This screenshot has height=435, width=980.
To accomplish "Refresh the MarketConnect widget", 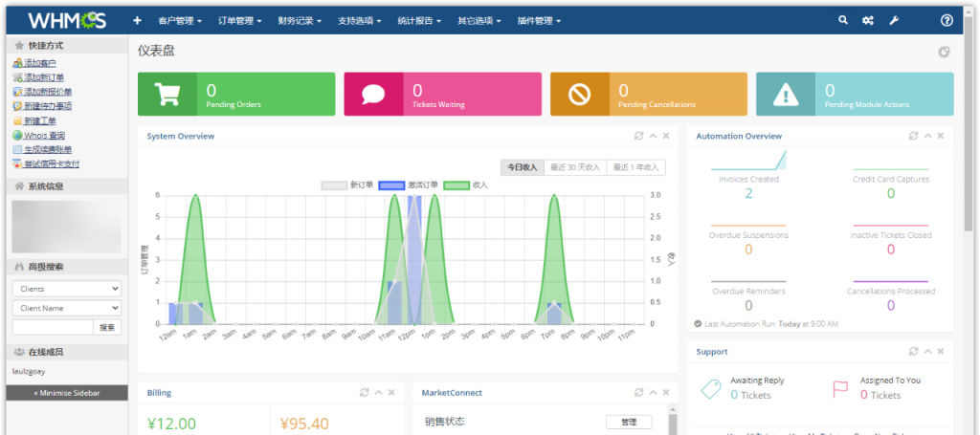I will tap(638, 393).
